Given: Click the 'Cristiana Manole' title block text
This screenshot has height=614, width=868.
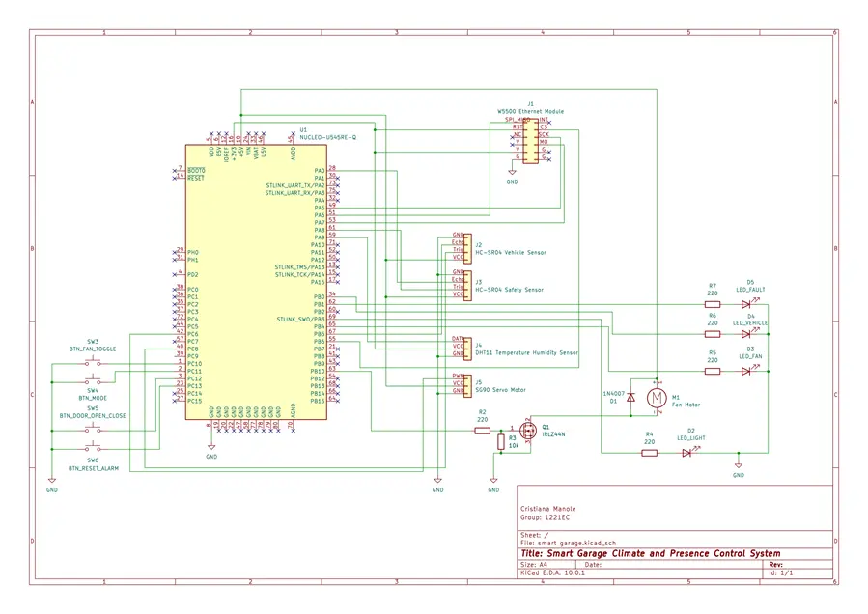Looking at the screenshot, I should (548, 508).
